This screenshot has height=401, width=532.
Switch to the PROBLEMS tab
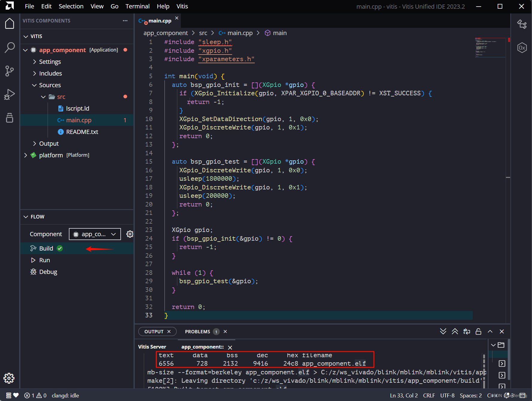[197, 331]
